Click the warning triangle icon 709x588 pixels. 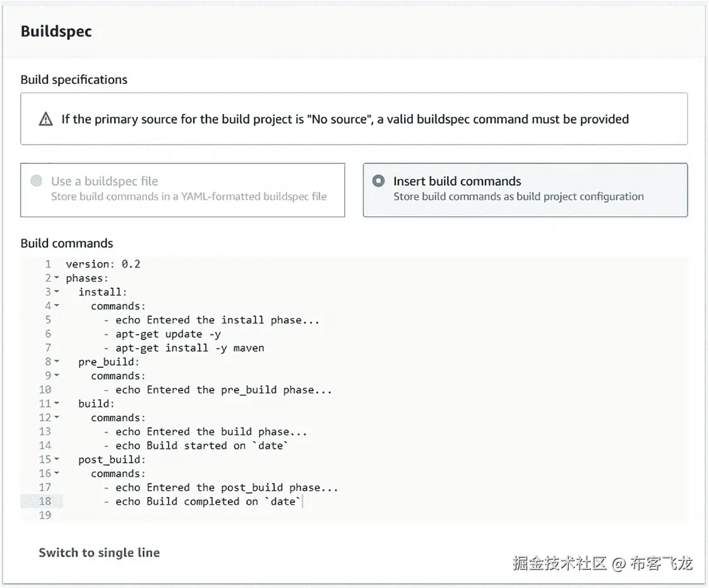point(45,119)
